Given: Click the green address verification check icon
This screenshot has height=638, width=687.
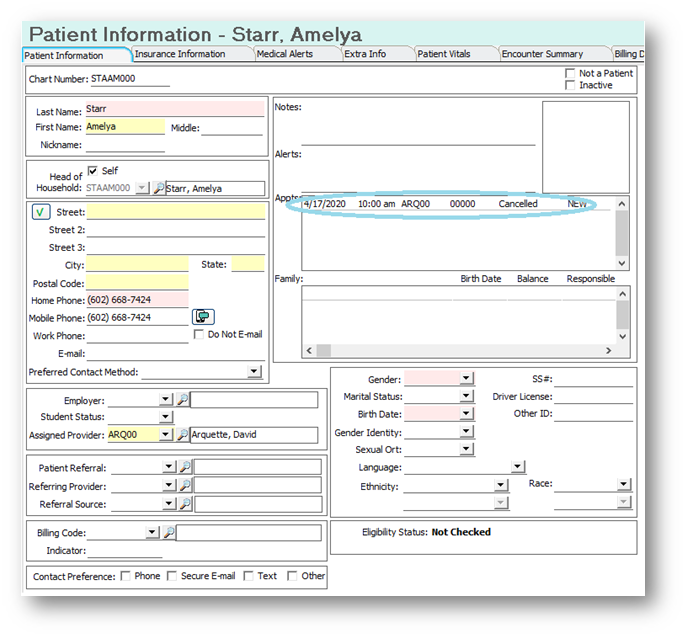Looking at the screenshot, I should coord(41,212).
